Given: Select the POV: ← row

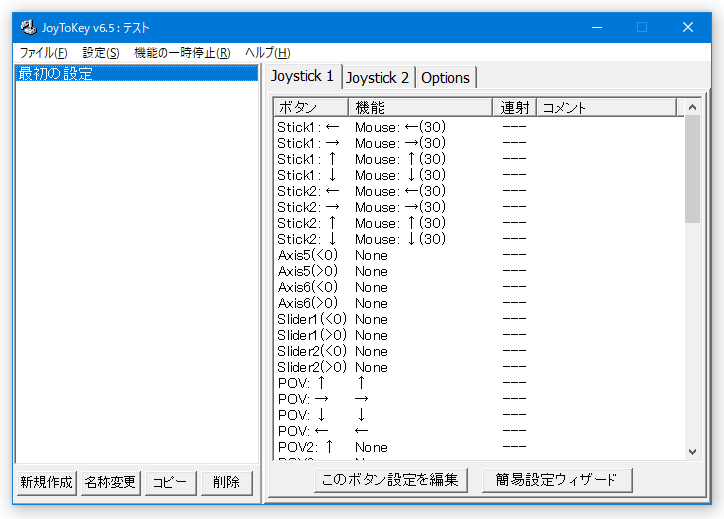Looking at the screenshot, I should (479, 431).
